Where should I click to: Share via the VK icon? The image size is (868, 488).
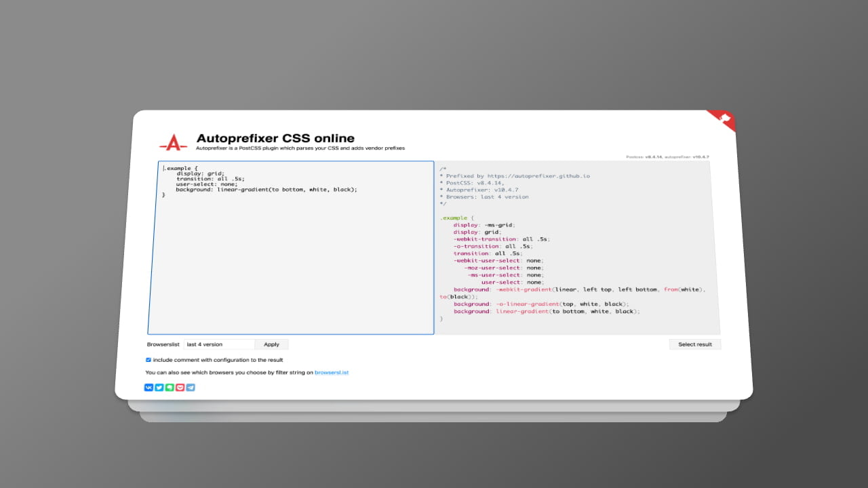click(x=149, y=388)
